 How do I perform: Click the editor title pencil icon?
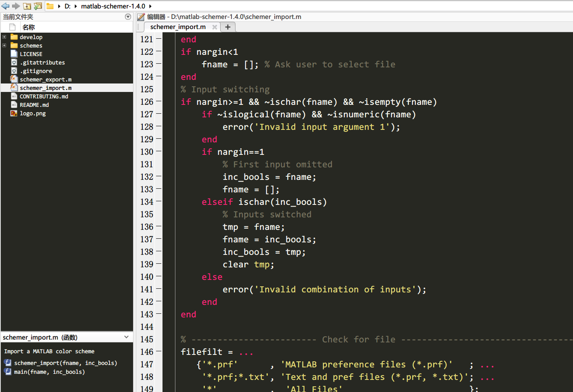tap(141, 17)
